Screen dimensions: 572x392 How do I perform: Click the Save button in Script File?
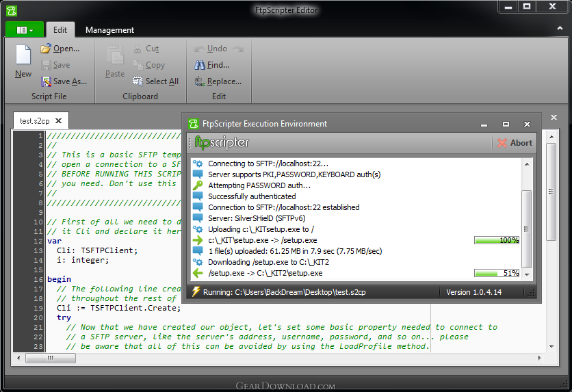pyautogui.click(x=56, y=65)
